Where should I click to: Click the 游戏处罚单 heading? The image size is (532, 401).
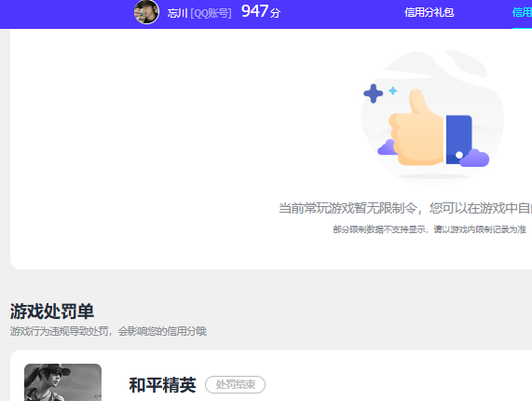click(x=52, y=311)
